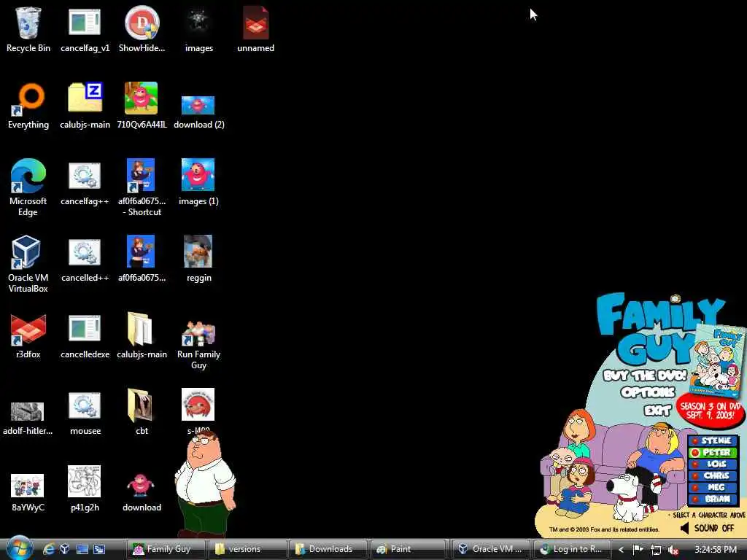Switch to Oracle VM taskbar window
This screenshot has width=747, height=560.
tap(491, 549)
